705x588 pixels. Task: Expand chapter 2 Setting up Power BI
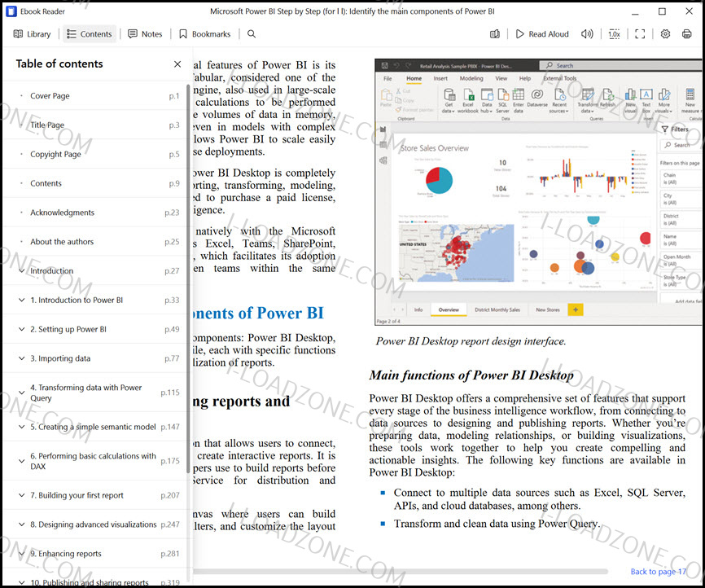(22, 329)
